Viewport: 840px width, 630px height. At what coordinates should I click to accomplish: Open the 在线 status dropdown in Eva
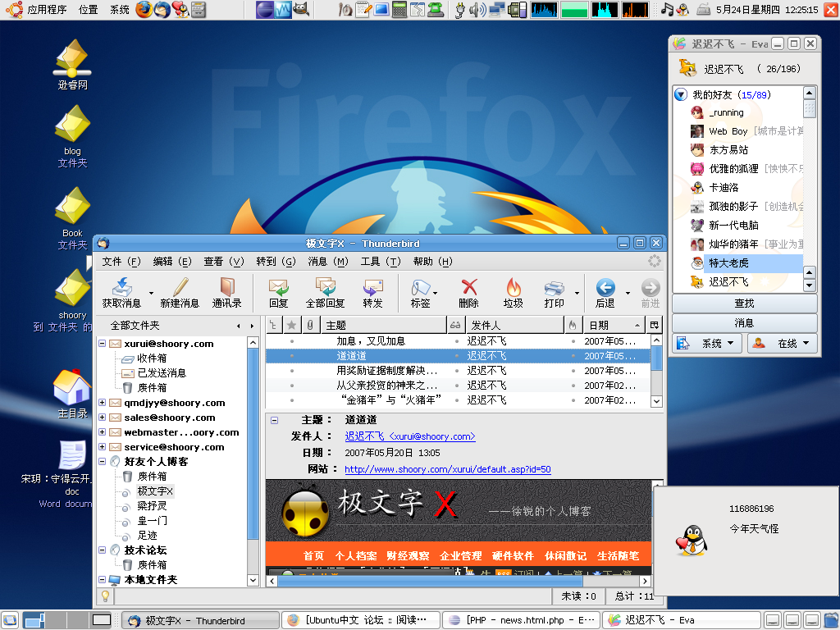[782, 344]
